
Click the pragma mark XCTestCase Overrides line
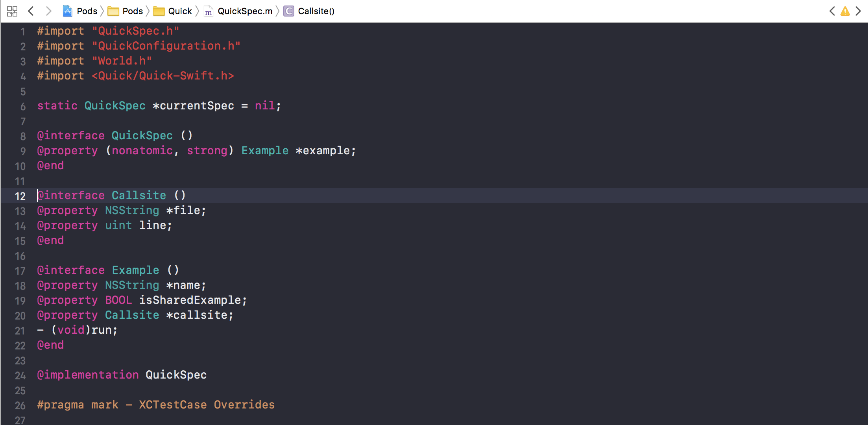[156, 405]
